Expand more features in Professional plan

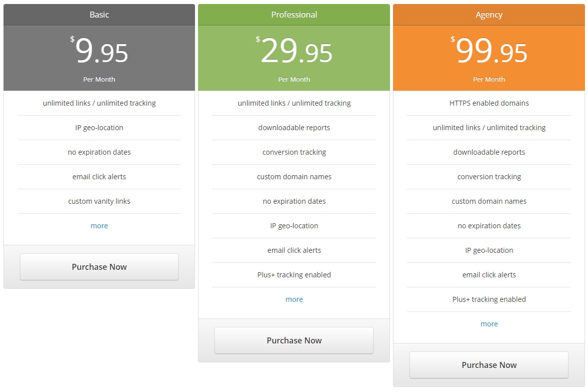pos(294,299)
